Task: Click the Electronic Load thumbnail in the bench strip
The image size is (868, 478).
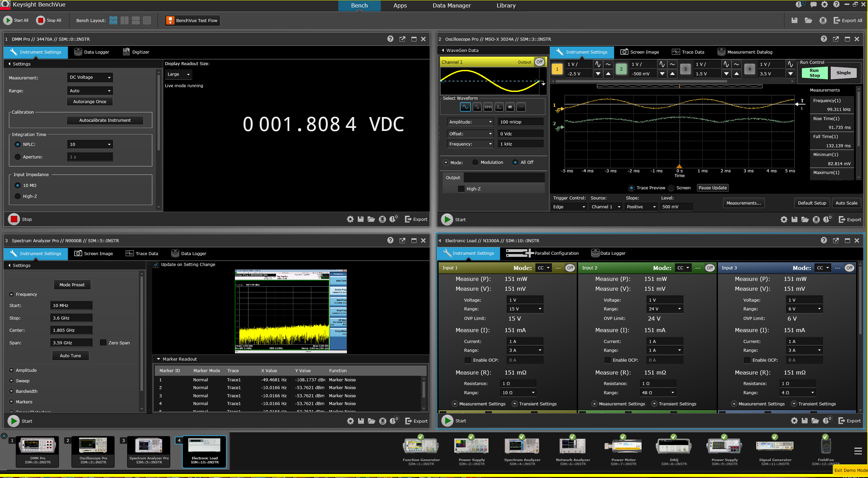Action: [x=204, y=451]
